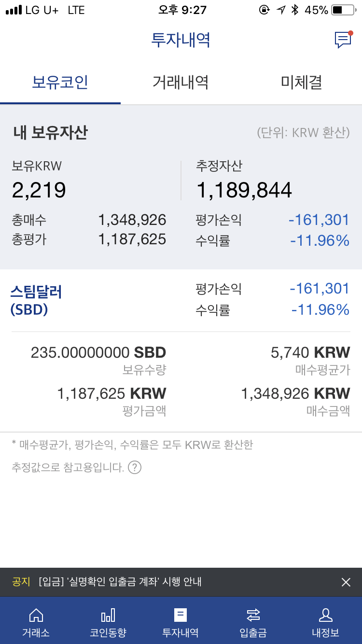Tap the SBD 수익률 -11.96% value
Screen dimensions: 362x644
tap(320, 309)
